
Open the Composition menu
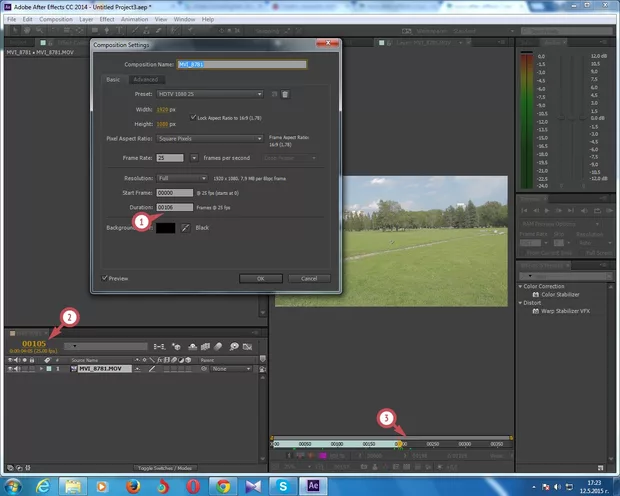(x=55, y=19)
